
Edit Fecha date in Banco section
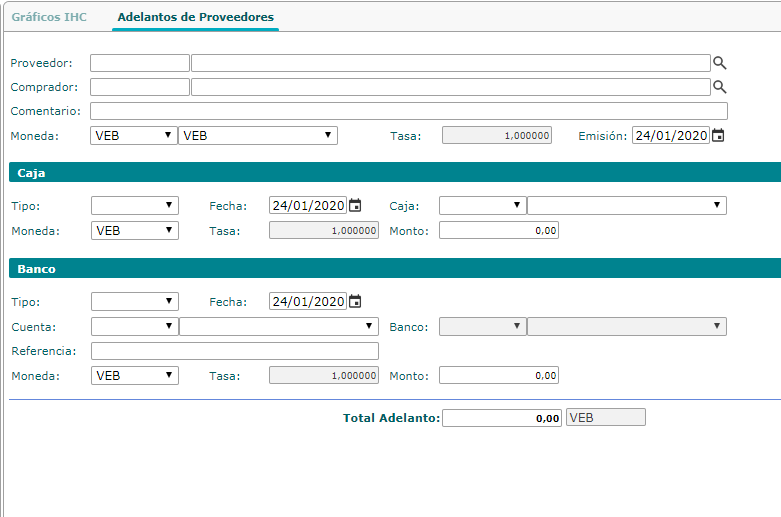coord(308,301)
